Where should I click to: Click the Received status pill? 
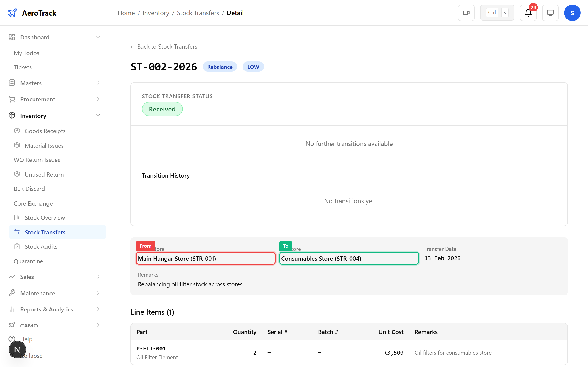[x=162, y=109]
